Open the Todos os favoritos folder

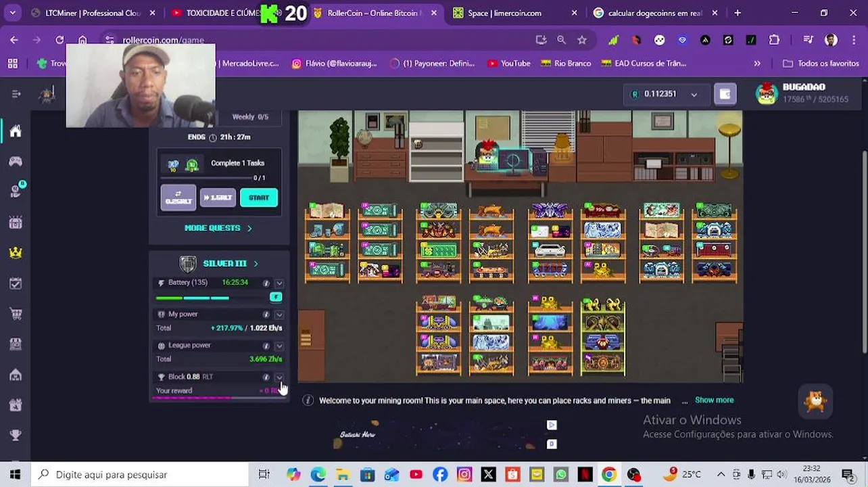point(820,63)
